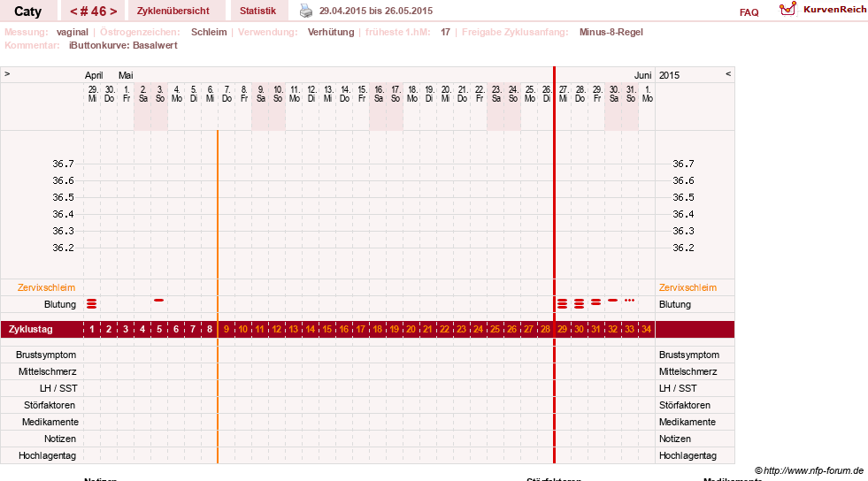Click the date column 26. Di

click(547, 94)
